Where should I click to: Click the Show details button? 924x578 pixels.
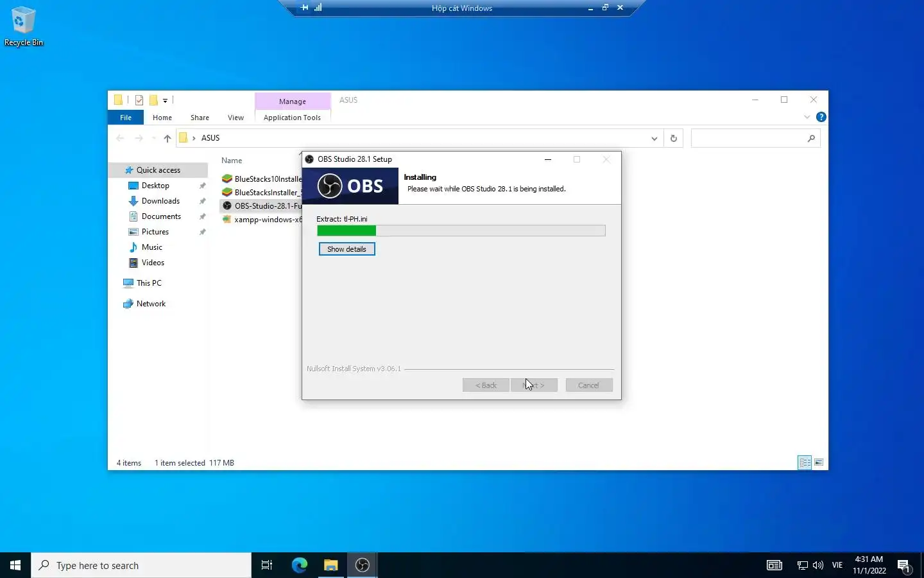[346, 249]
